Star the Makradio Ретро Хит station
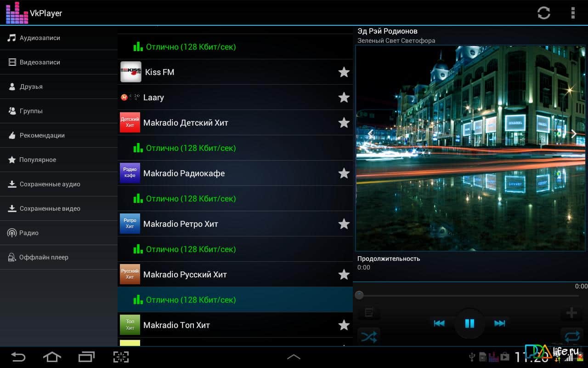 (344, 224)
